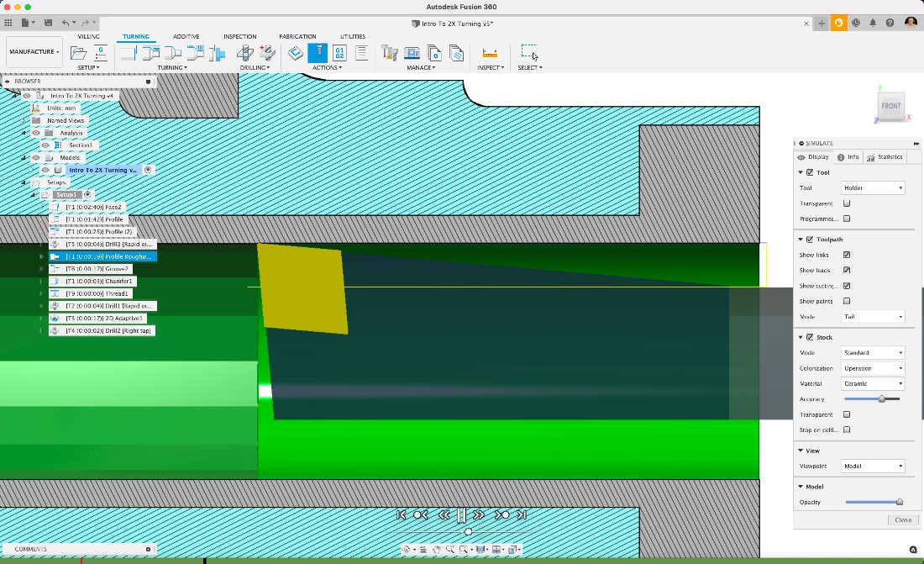
Task: Hide the Section1 analysis via eye icon
Action: coord(45,145)
